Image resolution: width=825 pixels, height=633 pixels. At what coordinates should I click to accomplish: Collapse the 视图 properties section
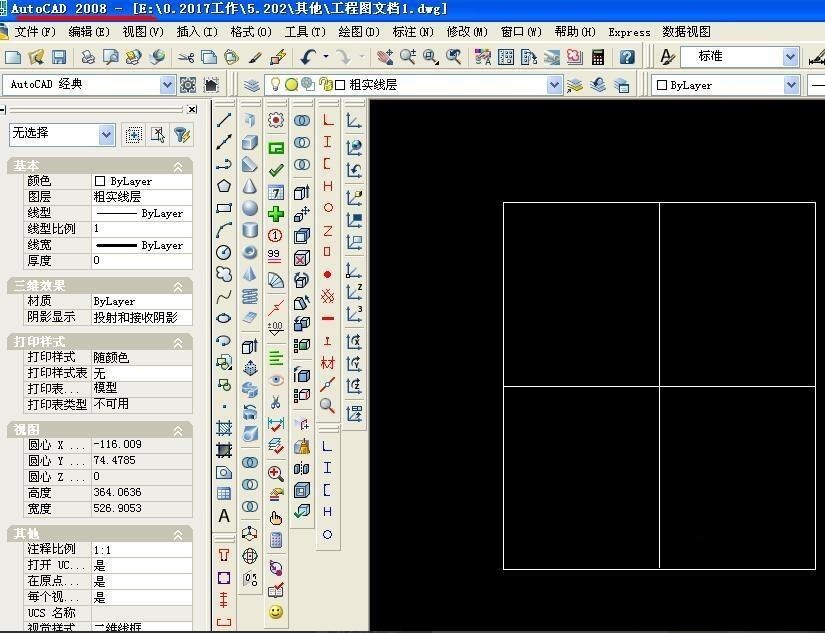coord(178,431)
